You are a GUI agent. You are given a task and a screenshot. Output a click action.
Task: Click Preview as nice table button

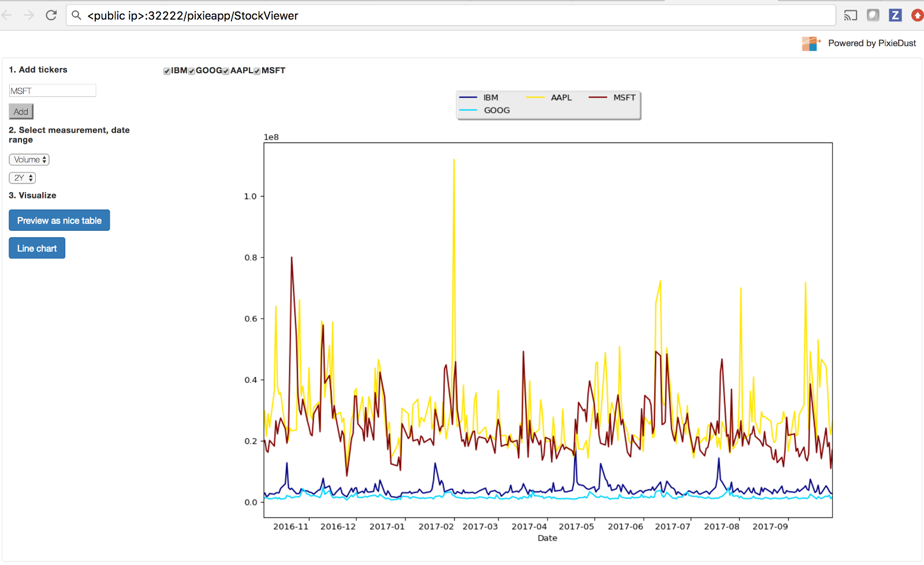pos(59,220)
